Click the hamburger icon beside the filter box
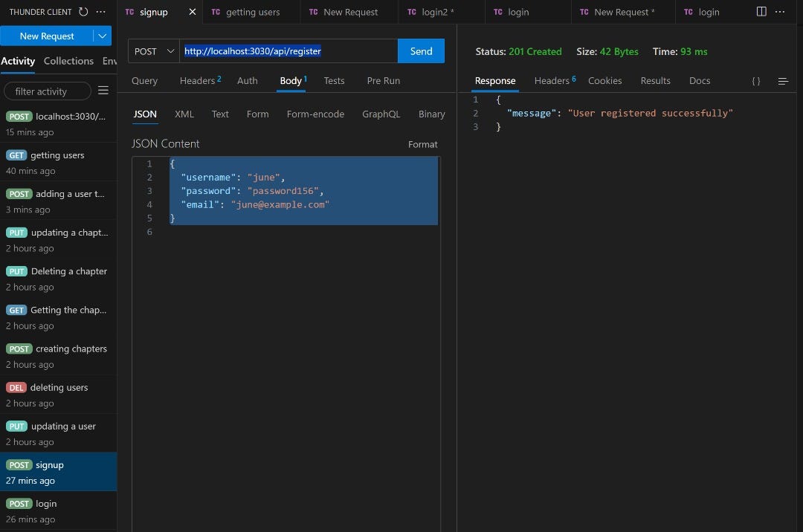This screenshot has width=803, height=532. coord(103,91)
